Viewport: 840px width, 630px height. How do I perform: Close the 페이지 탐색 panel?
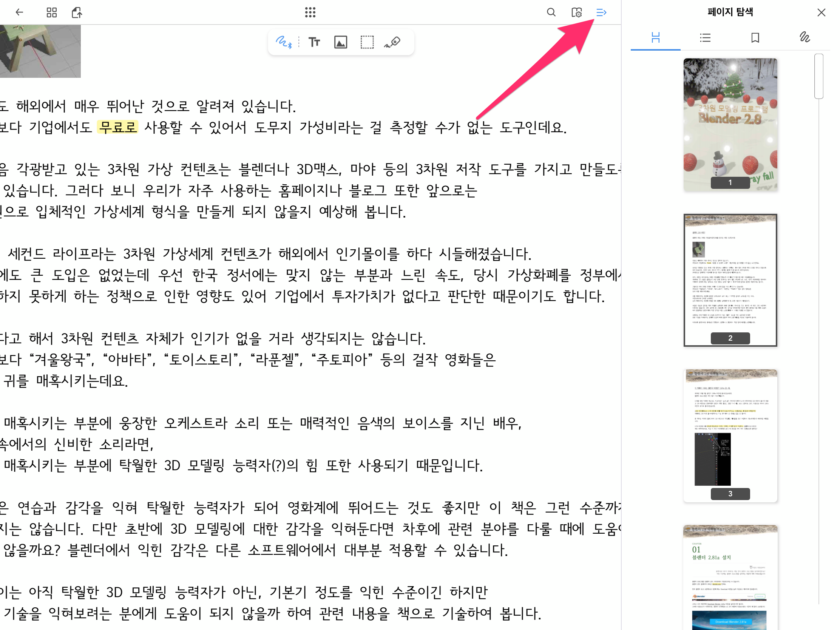tap(821, 12)
